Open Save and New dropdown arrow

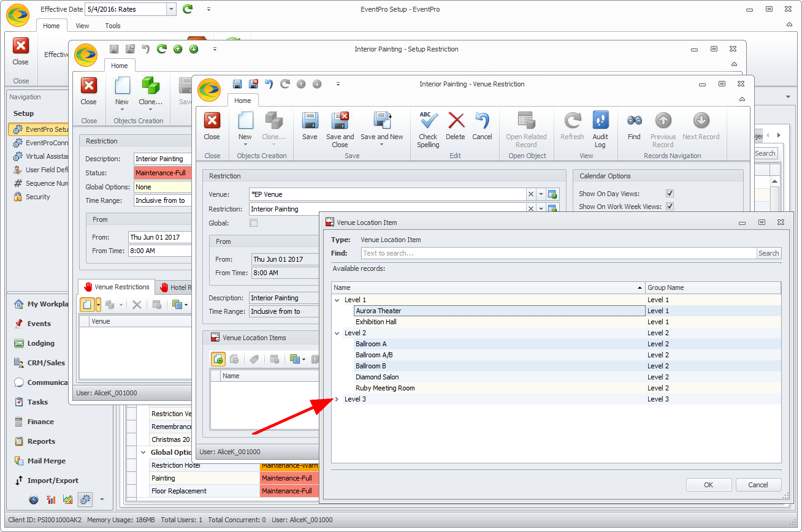coord(381,145)
